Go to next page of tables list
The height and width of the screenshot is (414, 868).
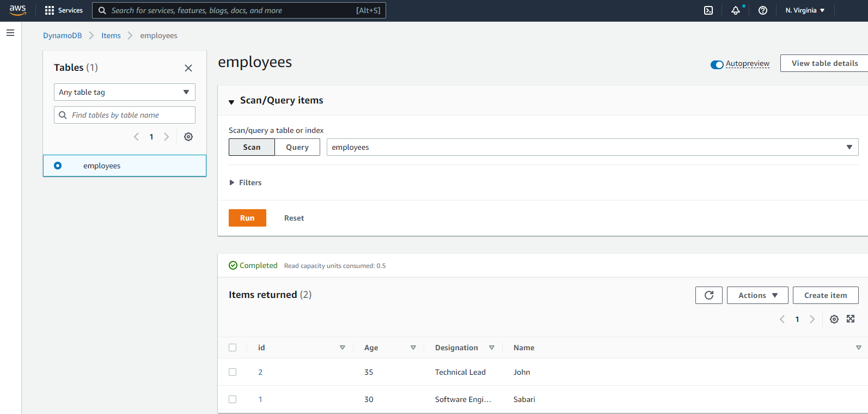pos(167,137)
